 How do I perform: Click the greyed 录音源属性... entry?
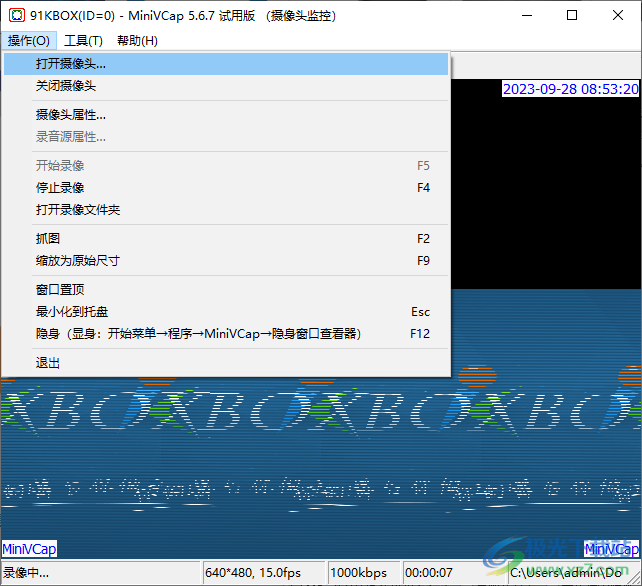[226, 137]
